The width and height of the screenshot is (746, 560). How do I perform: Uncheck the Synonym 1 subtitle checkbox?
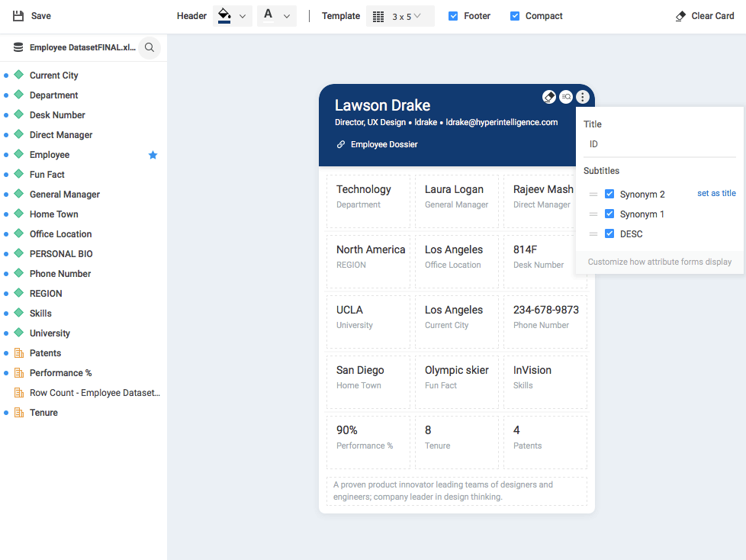point(609,214)
